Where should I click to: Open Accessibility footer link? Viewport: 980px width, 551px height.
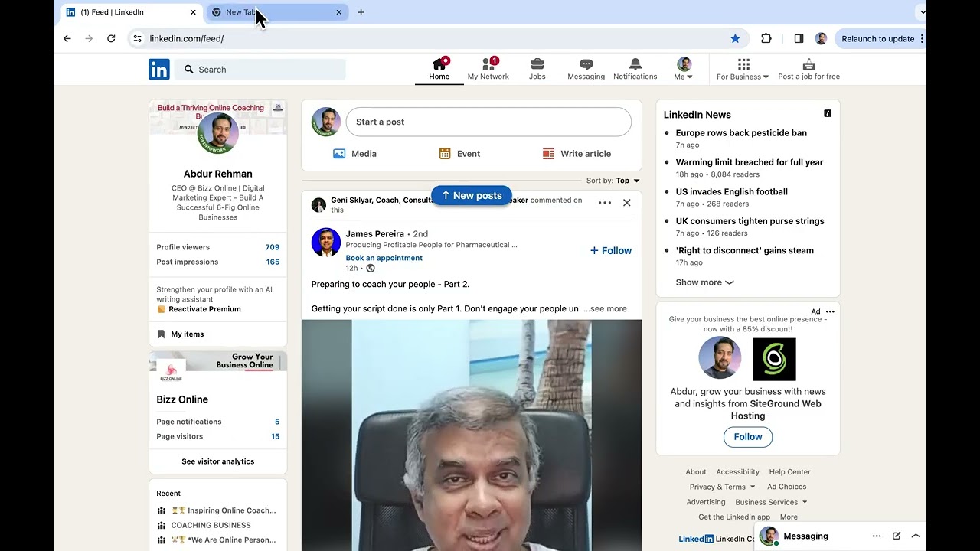click(738, 472)
